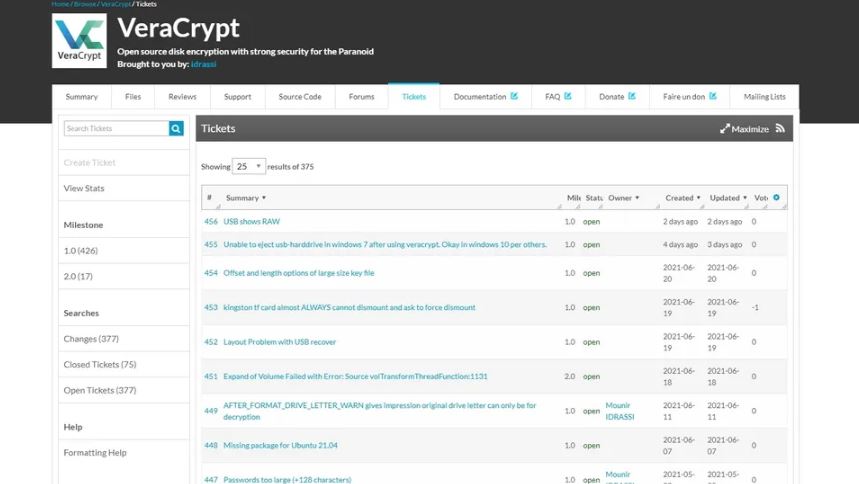Viewport: 859px width, 484px height.
Task: Open the Changes (377) search
Action: [x=91, y=339]
